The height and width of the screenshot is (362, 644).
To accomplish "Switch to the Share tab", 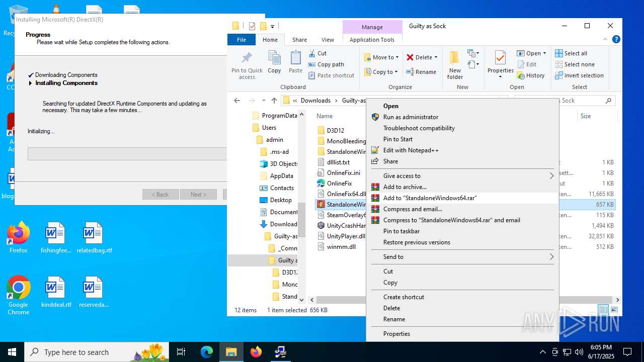I will click(x=299, y=40).
